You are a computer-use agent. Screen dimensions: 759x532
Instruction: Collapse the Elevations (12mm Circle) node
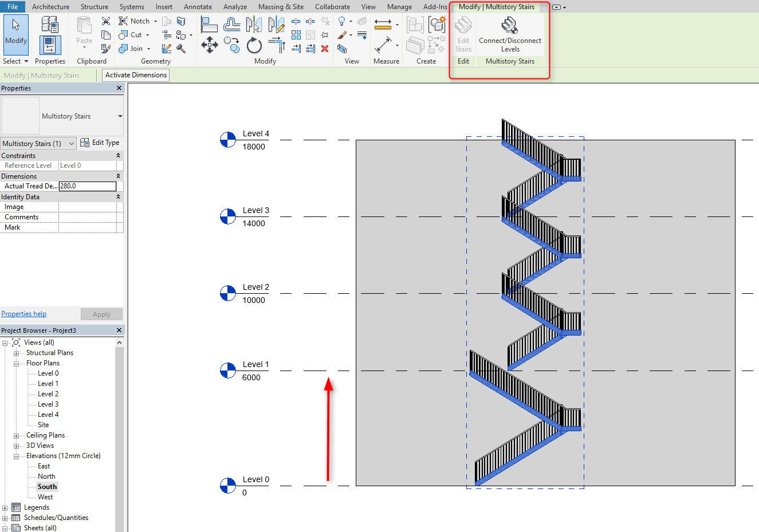[17, 456]
